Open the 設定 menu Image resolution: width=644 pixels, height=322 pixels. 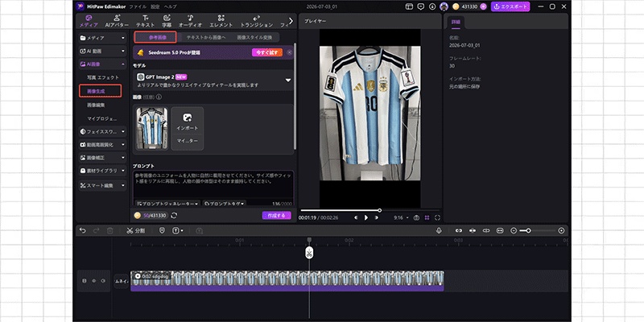click(x=155, y=6)
